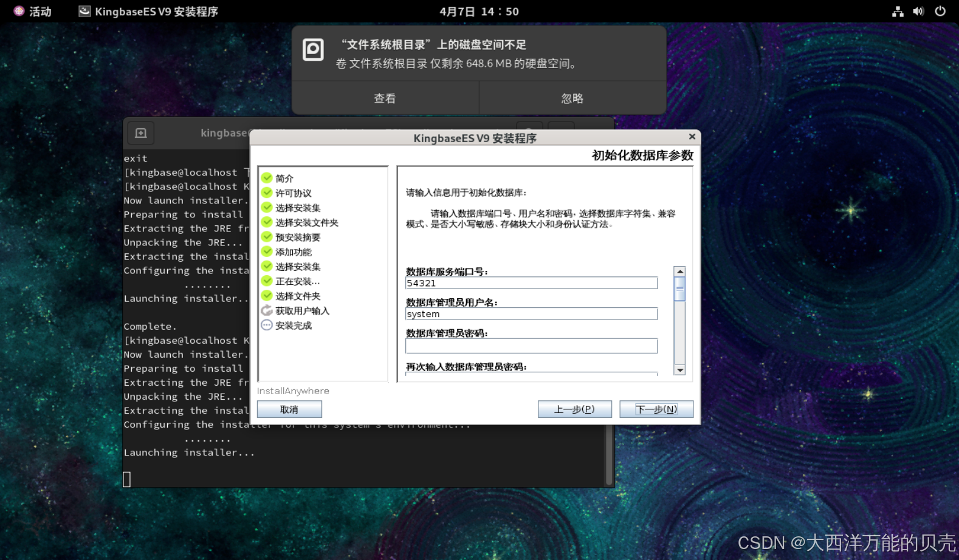
Task: Open new tab icon in terminal window
Action: [x=141, y=133]
